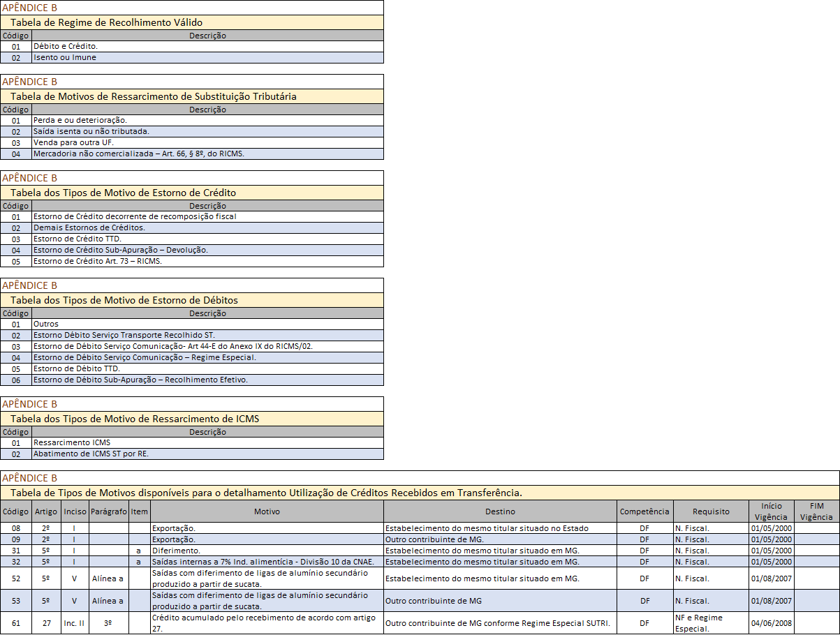Select '01/08/2007' date in row 52
Viewport: 840px width, 635px height.
coord(772,578)
